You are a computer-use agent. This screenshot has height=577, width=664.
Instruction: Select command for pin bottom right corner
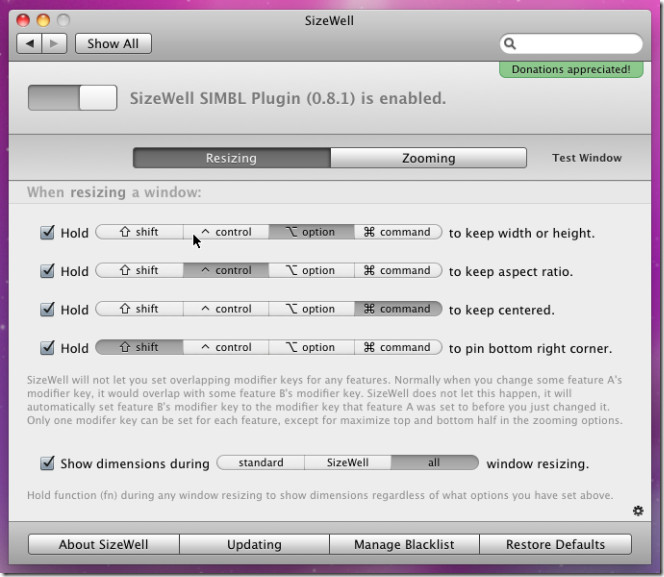[x=398, y=347]
